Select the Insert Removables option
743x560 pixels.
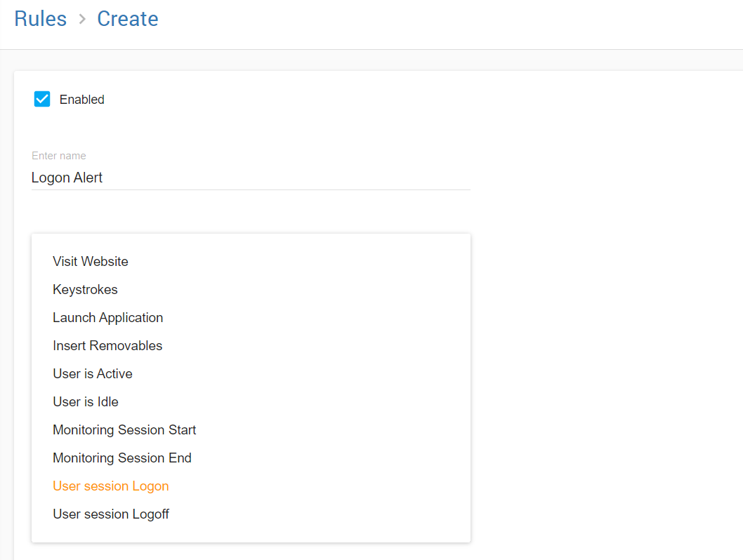tap(107, 346)
